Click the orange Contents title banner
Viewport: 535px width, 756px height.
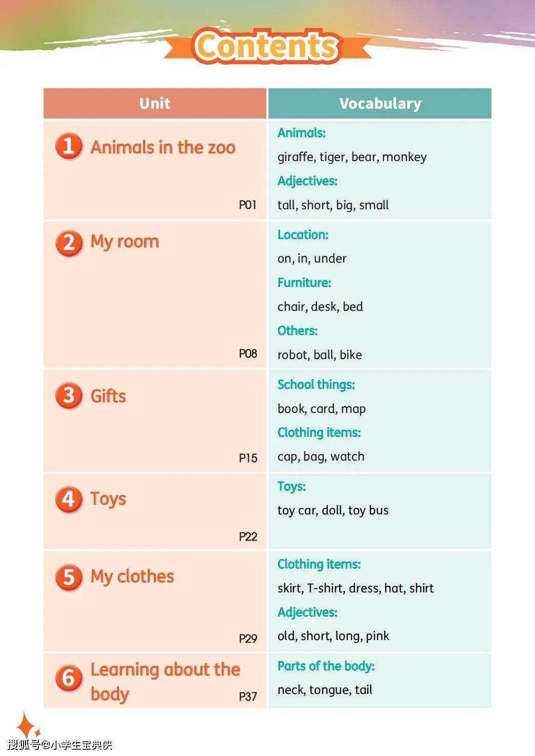[267, 46]
